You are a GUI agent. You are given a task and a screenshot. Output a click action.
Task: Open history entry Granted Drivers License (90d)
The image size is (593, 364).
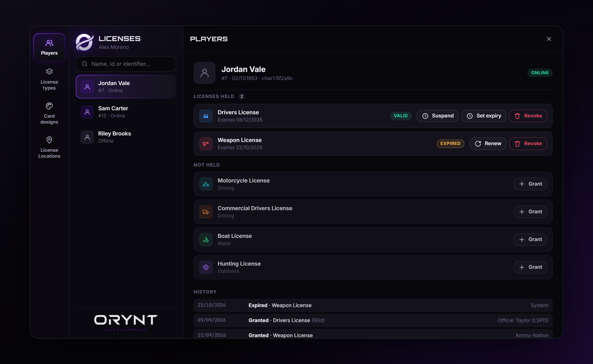[x=373, y=320]
